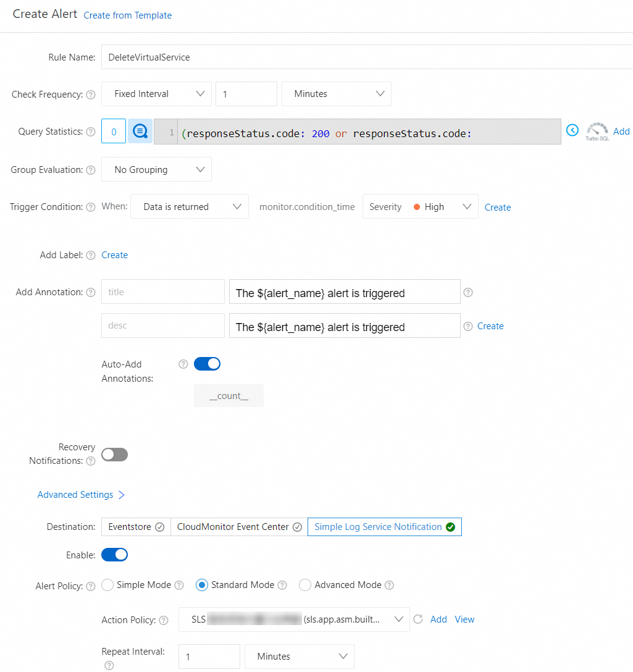Click the title annotation key field
The width and height of the screenshot is (633, 672).
(x=163, y=292)
